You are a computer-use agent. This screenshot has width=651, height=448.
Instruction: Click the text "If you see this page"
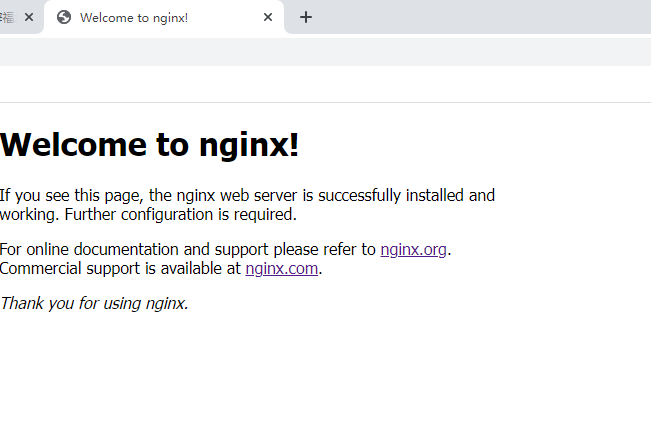(71, 196)
